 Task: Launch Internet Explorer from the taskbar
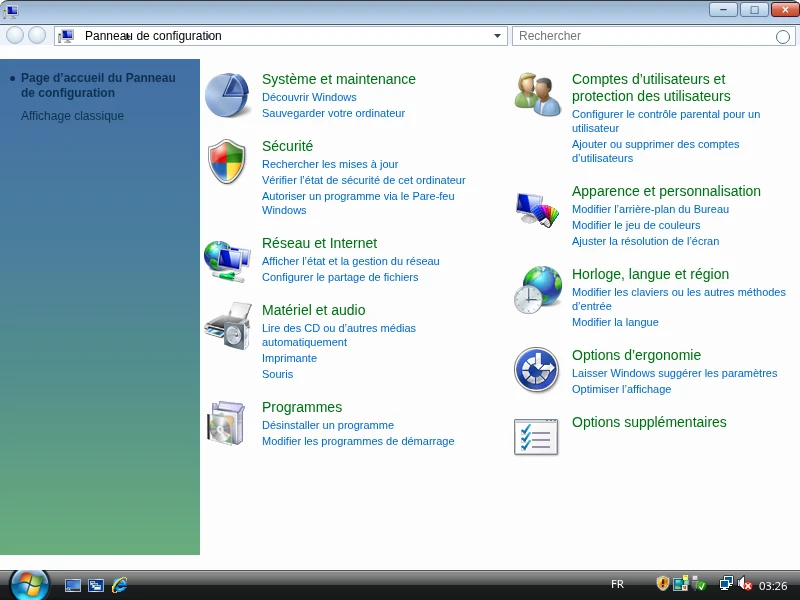pyautogui.click(x=119, y=585)
